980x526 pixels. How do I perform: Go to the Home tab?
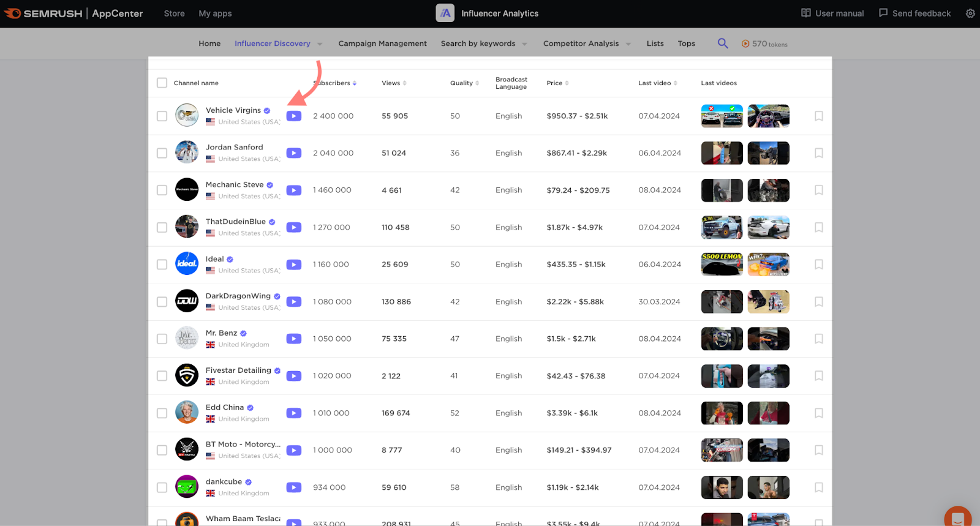click(209, 43)
